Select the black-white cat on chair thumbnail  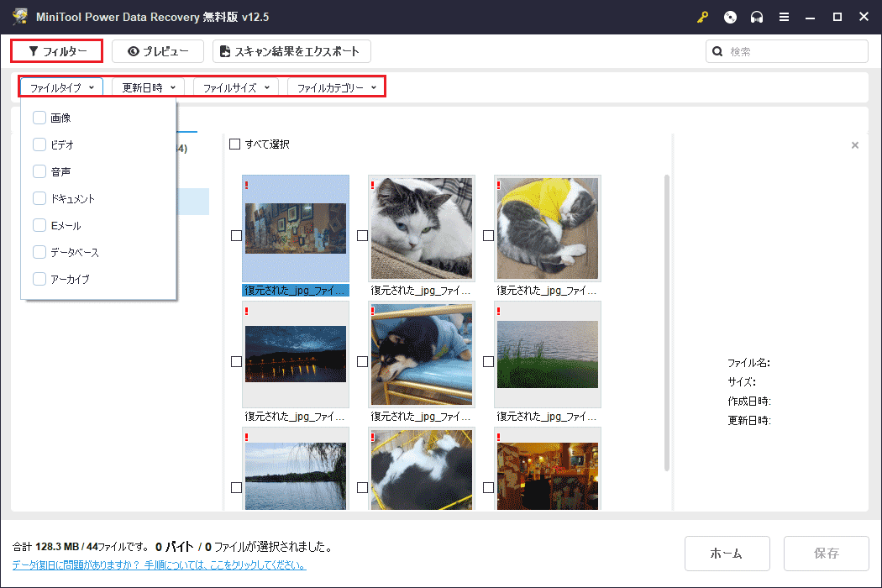tap(422, 470)
